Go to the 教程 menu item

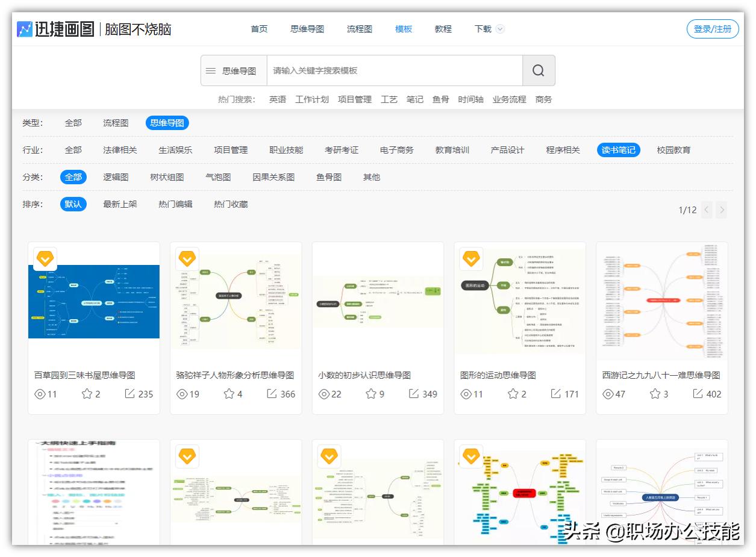442,28
